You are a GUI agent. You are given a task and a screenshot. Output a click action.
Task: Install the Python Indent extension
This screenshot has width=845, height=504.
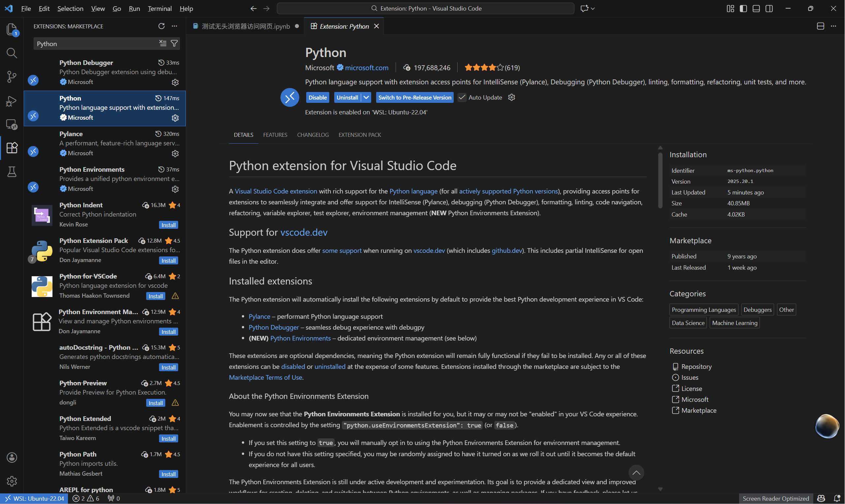click(x=168, y=225)
